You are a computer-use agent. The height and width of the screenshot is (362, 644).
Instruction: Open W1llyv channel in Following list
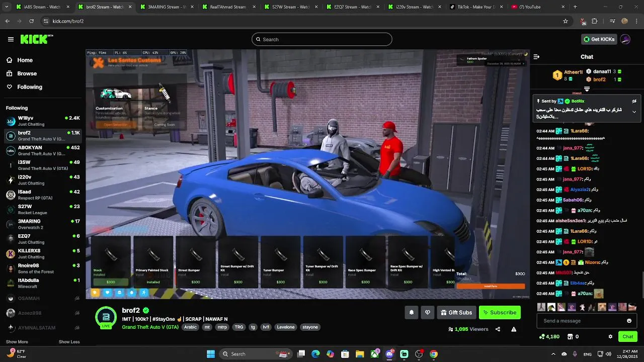(43, 121)
